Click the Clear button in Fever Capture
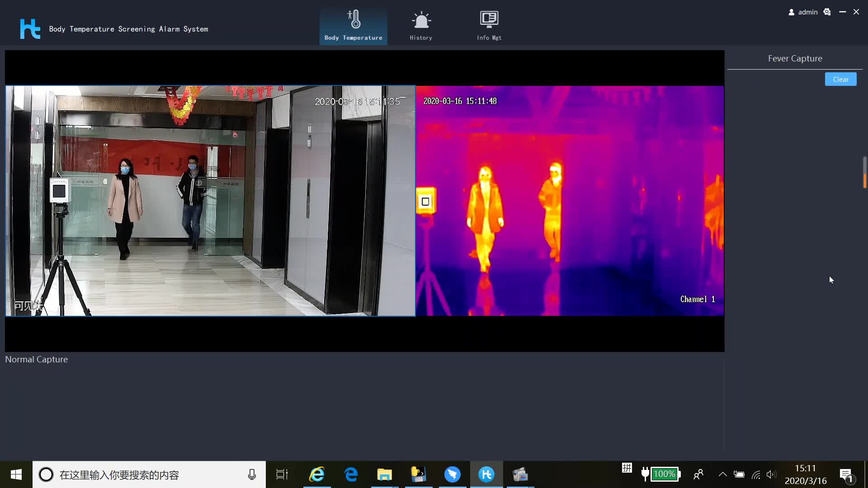The height and width of the screenshot is (488, 868). click(840, 79)
